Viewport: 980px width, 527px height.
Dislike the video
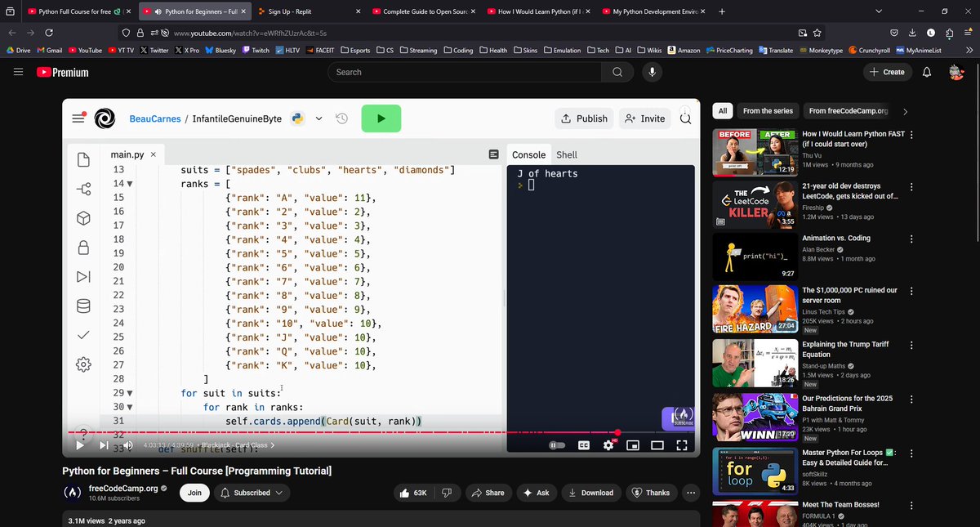[447, 493]
